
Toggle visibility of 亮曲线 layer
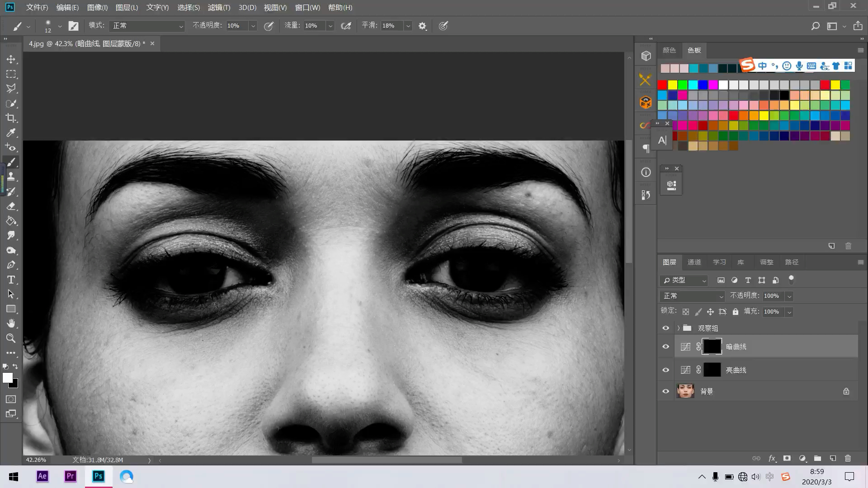[665, 370]
